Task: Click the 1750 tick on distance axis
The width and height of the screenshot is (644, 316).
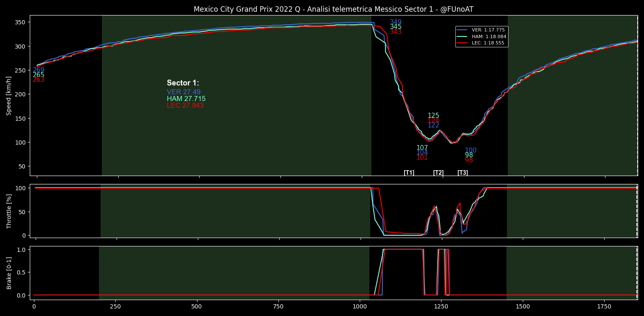Action: click(x=604, y=306)
